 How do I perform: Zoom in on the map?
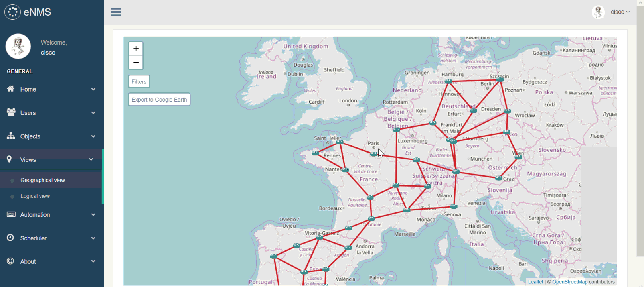click(x=136, y=49)
